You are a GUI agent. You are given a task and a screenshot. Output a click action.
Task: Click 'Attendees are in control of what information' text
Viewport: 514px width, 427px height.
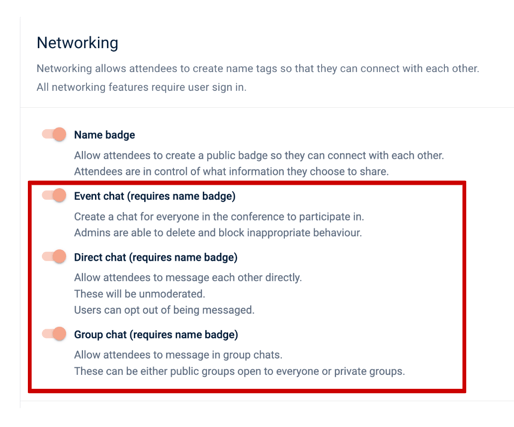[231, 172]
